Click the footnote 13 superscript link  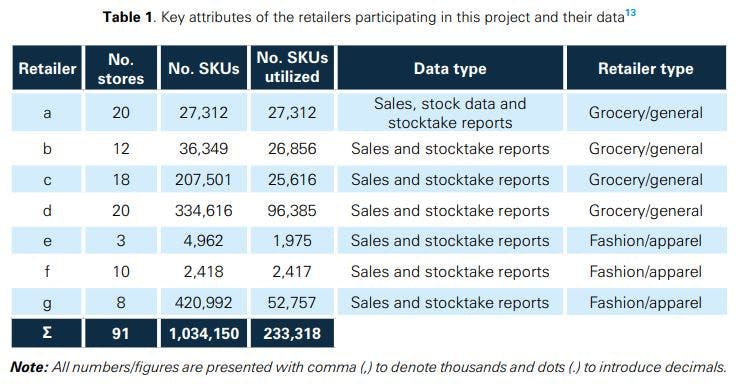pyautogui.click(x=630, y=13)
